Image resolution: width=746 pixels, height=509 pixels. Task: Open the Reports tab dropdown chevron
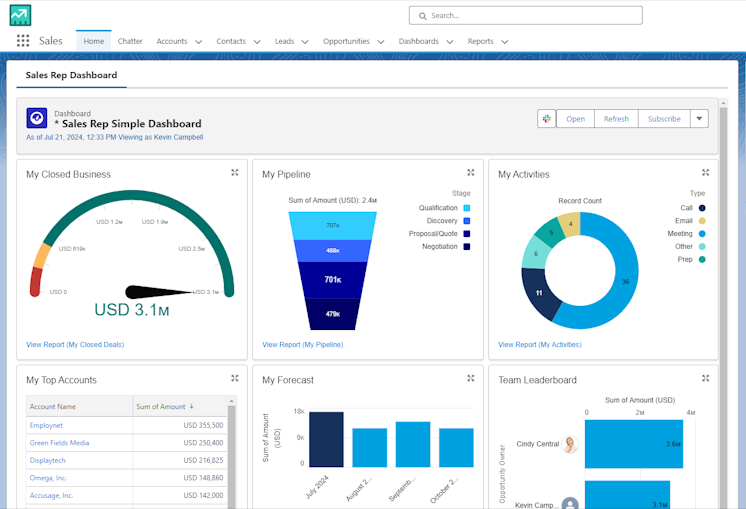505,42
